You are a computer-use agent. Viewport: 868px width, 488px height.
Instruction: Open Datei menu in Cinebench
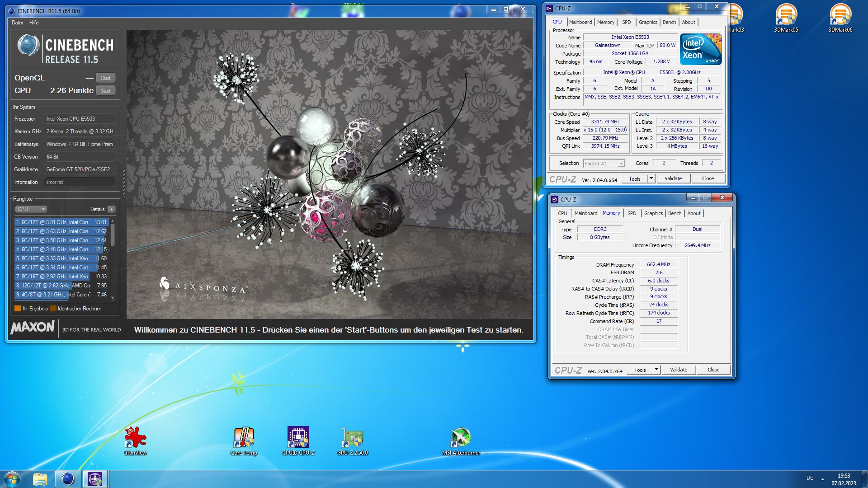coord(17,23)
